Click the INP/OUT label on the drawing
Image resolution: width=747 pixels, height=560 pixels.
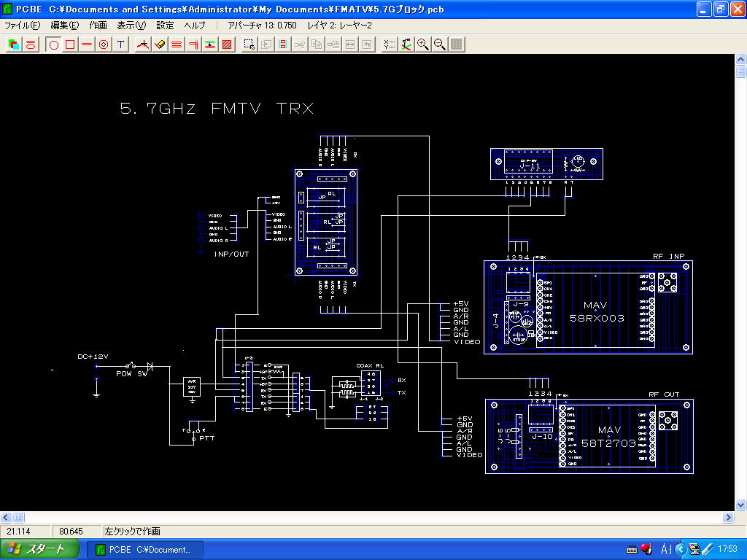[231, 254]
